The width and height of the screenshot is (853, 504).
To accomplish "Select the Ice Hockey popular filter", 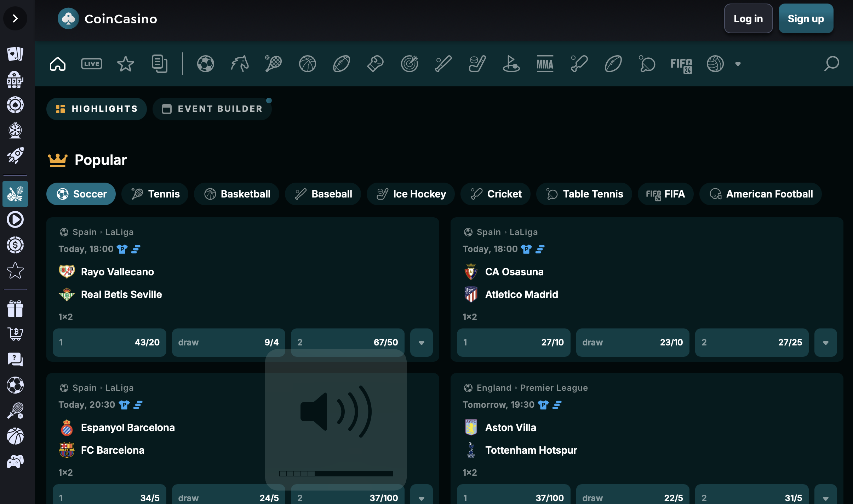I will (411, 194).
